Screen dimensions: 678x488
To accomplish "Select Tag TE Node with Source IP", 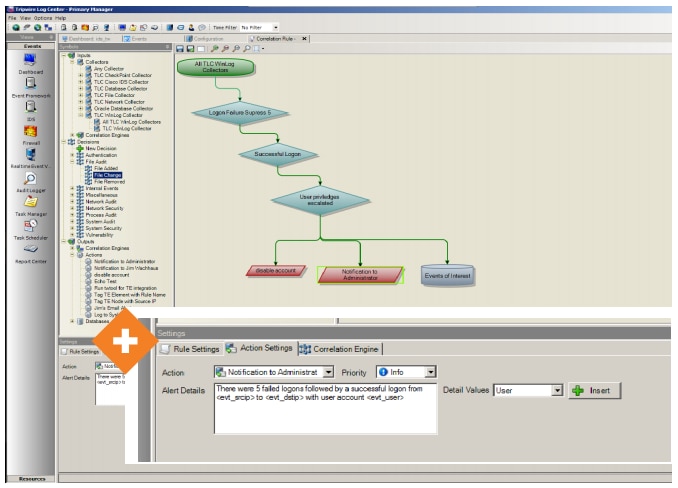I will point(125,301).
